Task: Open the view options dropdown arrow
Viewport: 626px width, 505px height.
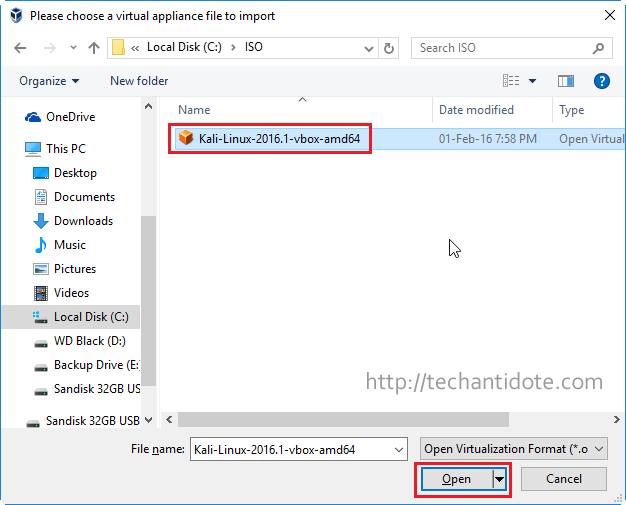Action: [x=532, y=81]
